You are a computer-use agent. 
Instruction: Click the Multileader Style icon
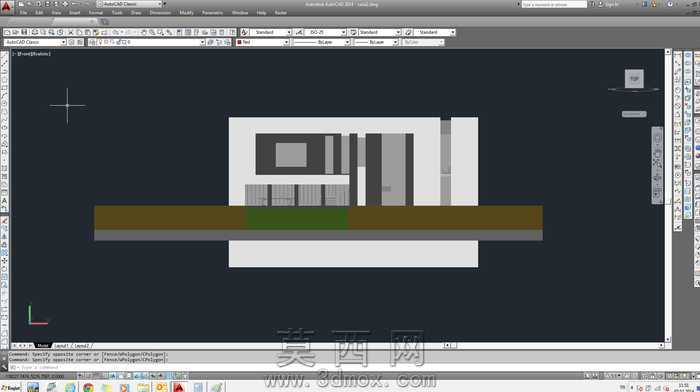click(x=408, y=32)
